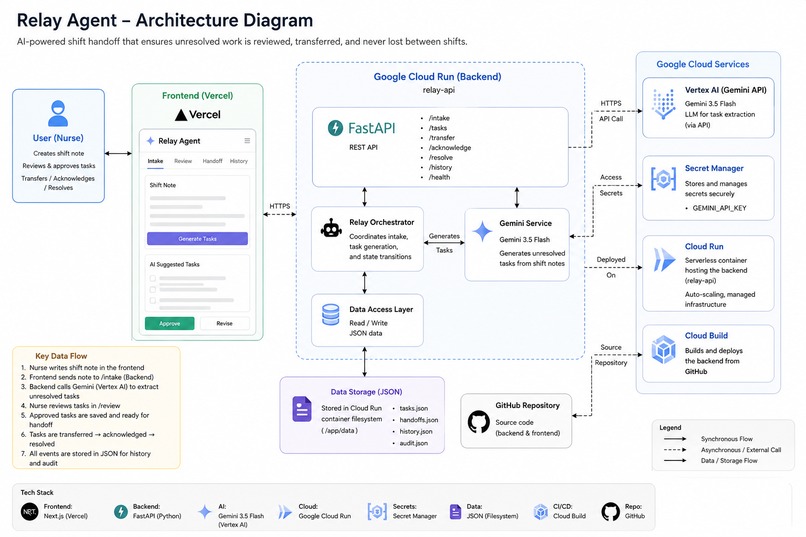
Task: Click the /intake endpoint text
Action: 439,118
